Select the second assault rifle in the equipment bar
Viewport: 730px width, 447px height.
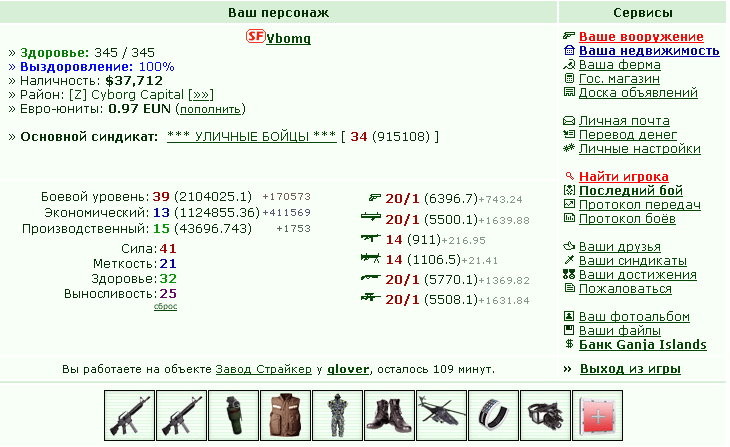click(x=182, y=415)
